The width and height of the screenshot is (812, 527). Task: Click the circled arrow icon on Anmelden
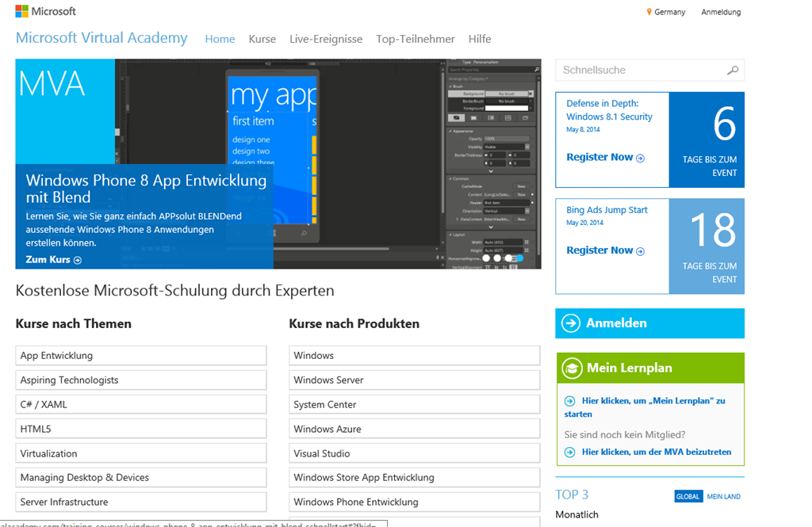coord(571,323)
